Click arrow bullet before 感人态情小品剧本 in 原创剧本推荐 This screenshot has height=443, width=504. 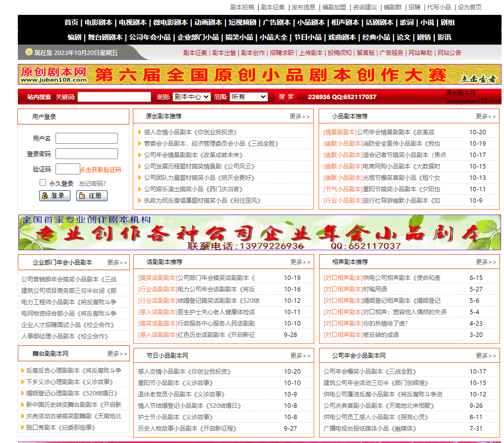tap(140, 132)
